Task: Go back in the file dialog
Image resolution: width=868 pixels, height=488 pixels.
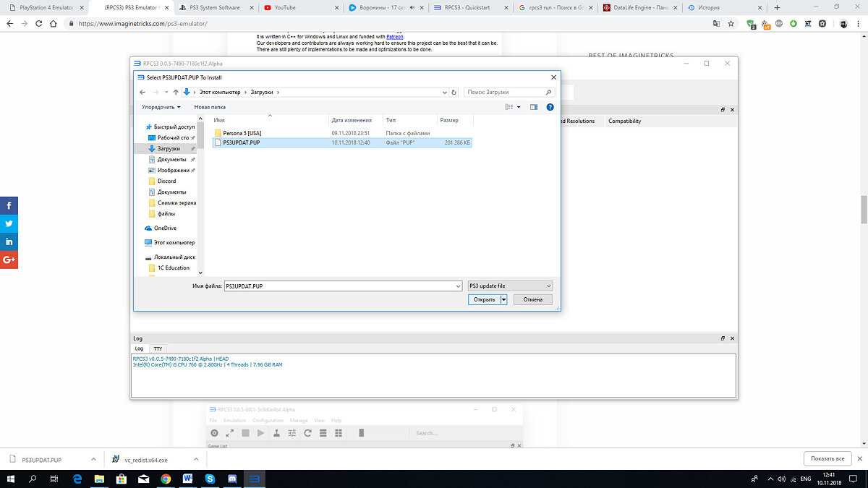Action: click(142, 93)
